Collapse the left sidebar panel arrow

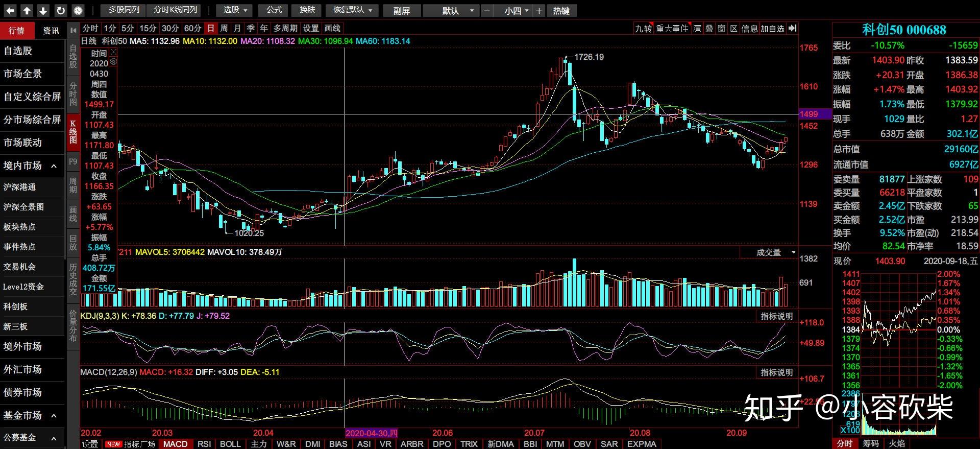click(x=73, y=30)
